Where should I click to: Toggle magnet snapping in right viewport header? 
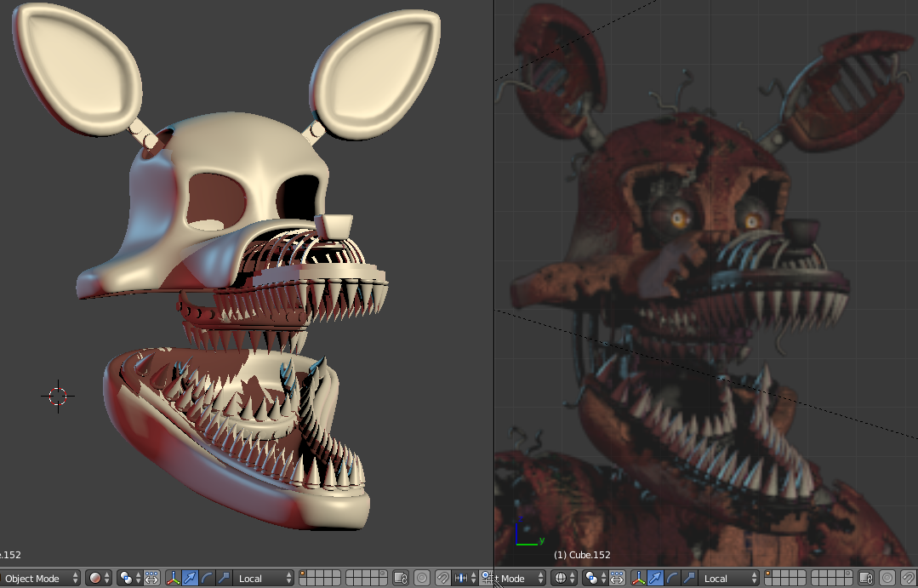909,578
